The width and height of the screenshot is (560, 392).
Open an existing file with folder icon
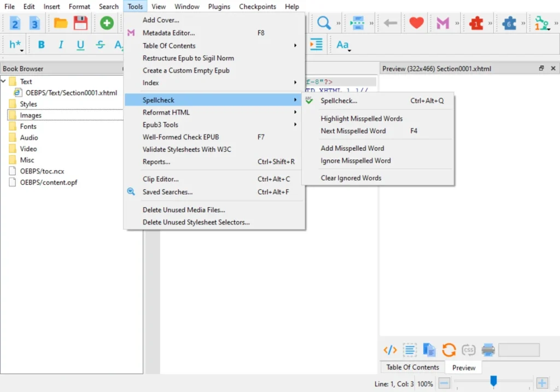[61, 23]
